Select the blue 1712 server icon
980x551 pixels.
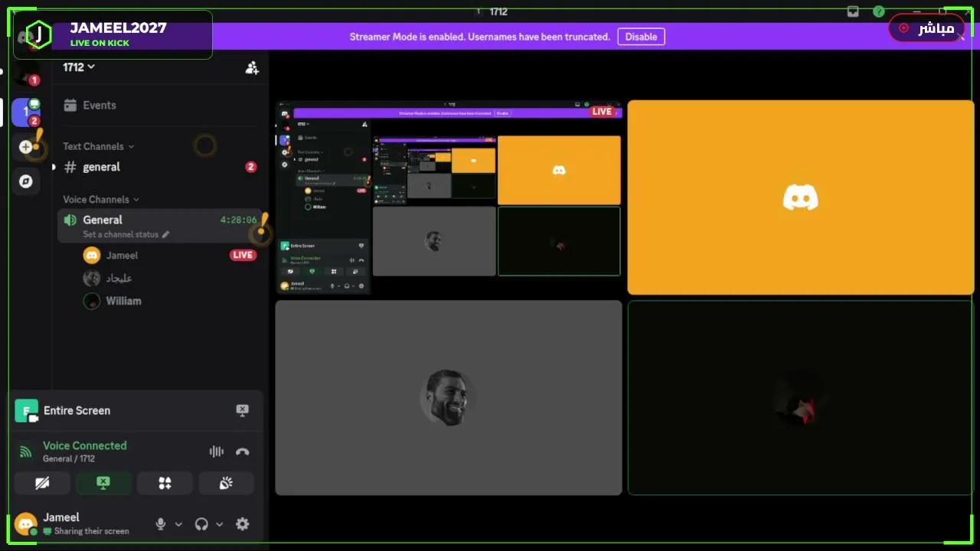pos(26,112)
